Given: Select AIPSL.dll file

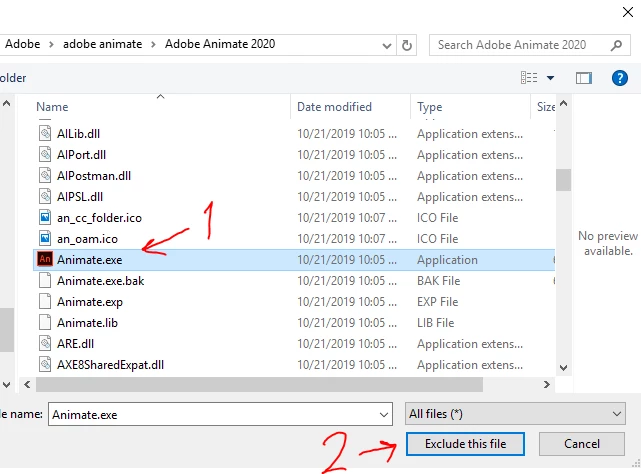Looking at the screenshot, I should 80,197.
